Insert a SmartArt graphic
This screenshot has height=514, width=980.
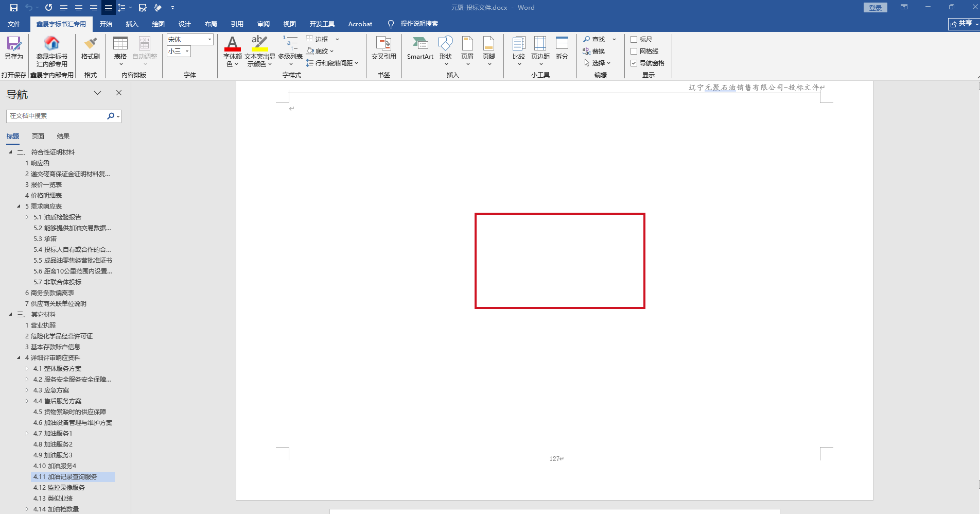tap(420, 48)
